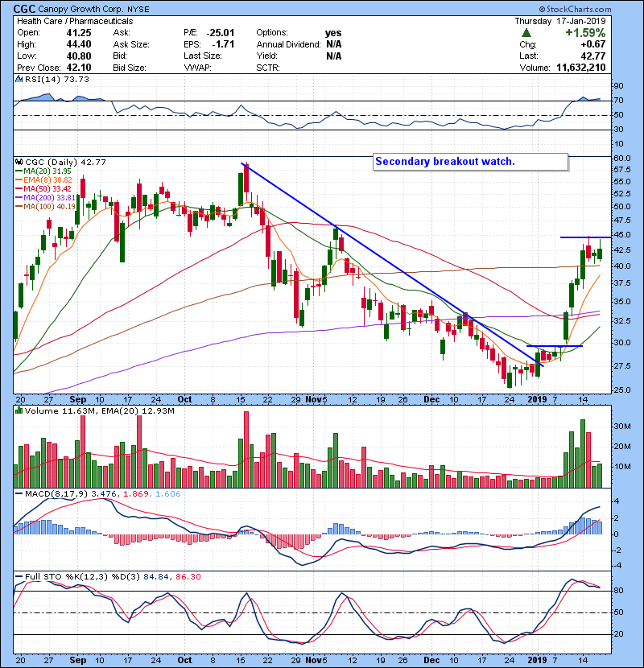Click the Sep label on the price axis
Image resolution: width=644 pixels, height=668 pixels.
pos(78,400)
